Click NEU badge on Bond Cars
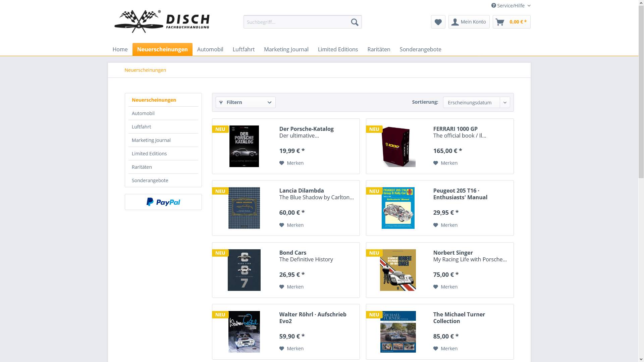644x362 pixels. point(220,253)
